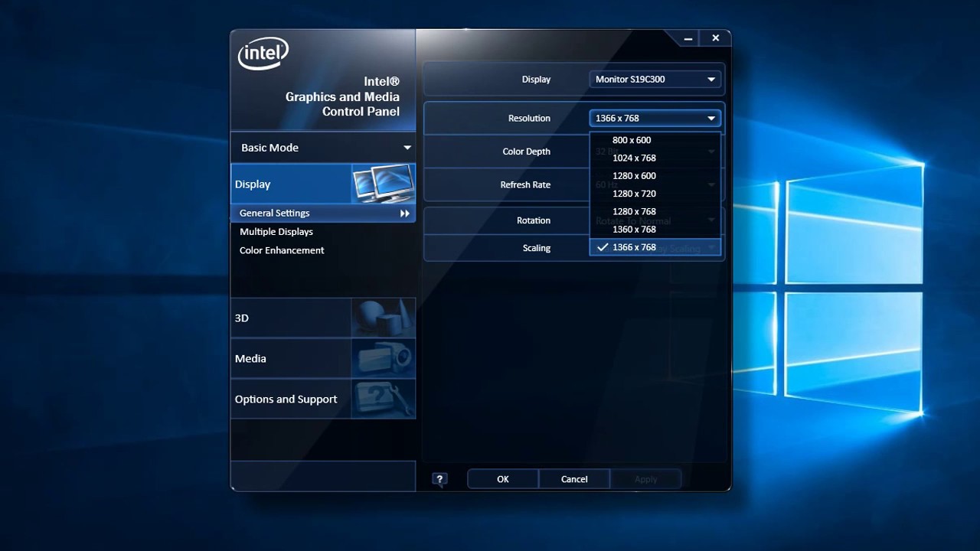The image size is (980, 551).
Task: Choose 800 x 600 resolution
Action: tap(655, 140)
